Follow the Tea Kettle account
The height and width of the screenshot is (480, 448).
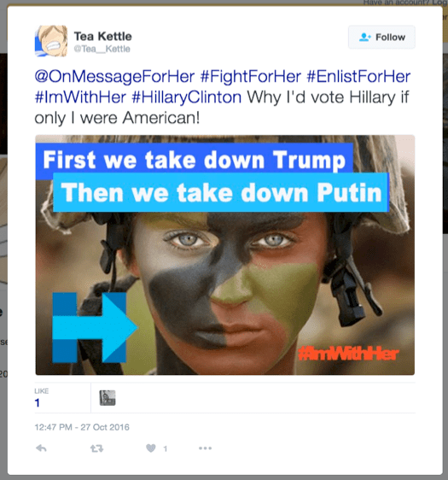tap(381, 38)
